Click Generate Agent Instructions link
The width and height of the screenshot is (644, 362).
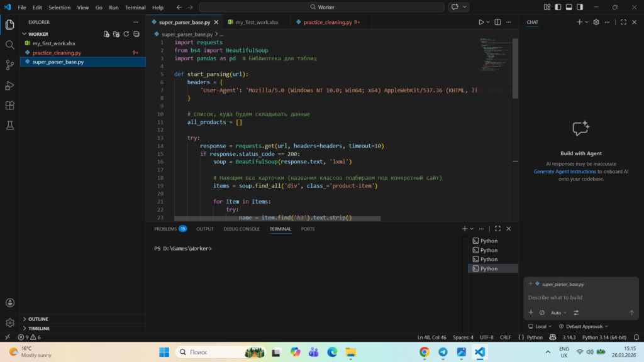[x=564, y=172]
